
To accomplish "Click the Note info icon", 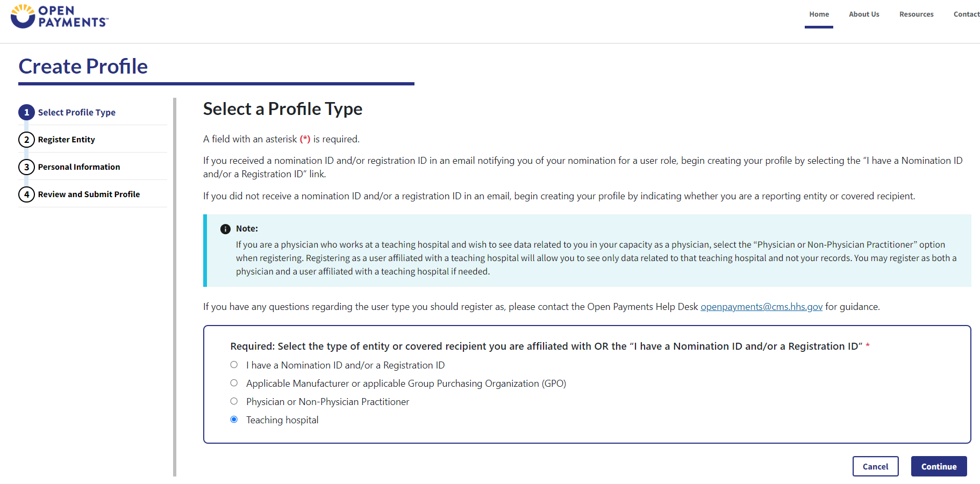I will coord(225,229).
